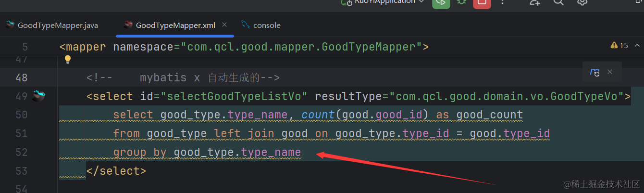Click the com.qcl.good.domain.vo.GoodTypeVo resultType value
This screenshot has height=193, width=644.
click(507, 96)
